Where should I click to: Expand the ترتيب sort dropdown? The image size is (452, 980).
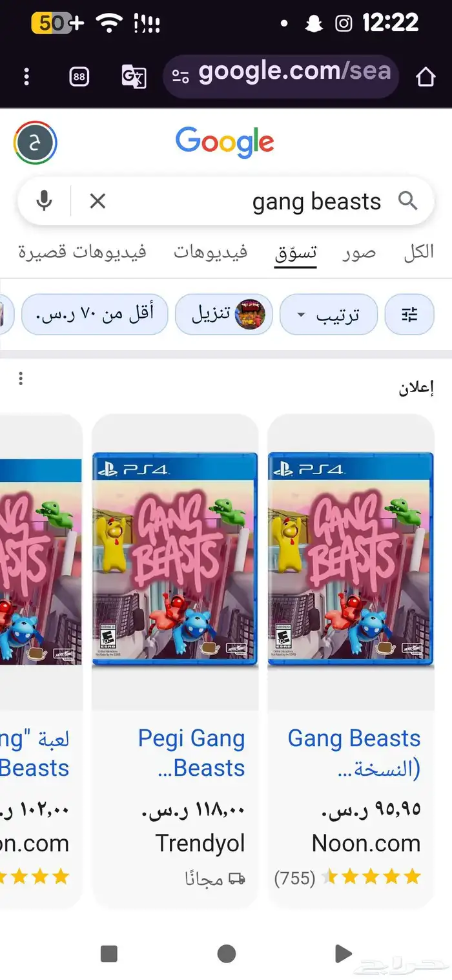329,315
